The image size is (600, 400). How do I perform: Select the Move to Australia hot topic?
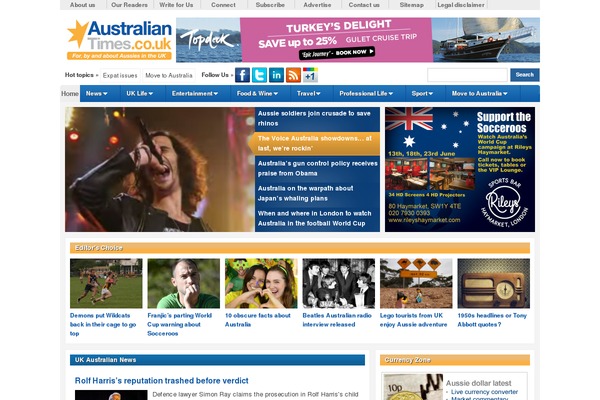pos(169,75)
